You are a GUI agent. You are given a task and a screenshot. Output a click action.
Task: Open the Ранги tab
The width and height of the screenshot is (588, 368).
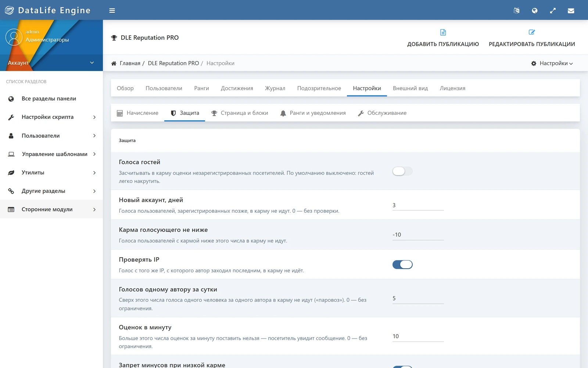[x=201, y=88]
